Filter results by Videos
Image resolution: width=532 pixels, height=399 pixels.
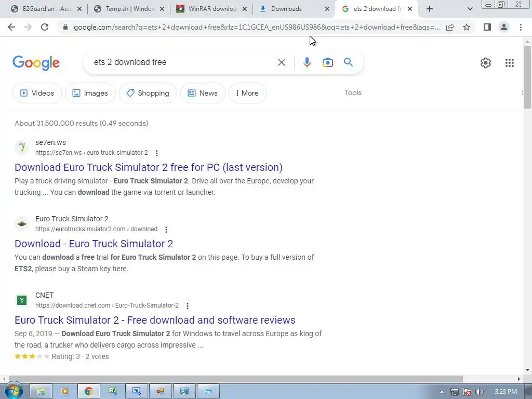click(37, 93)
